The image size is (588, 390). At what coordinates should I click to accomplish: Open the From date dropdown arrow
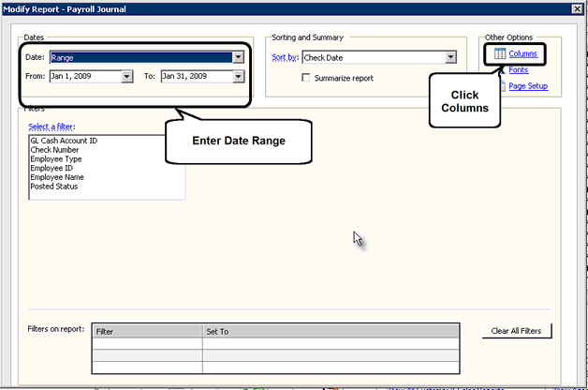[x=127, y=77]
